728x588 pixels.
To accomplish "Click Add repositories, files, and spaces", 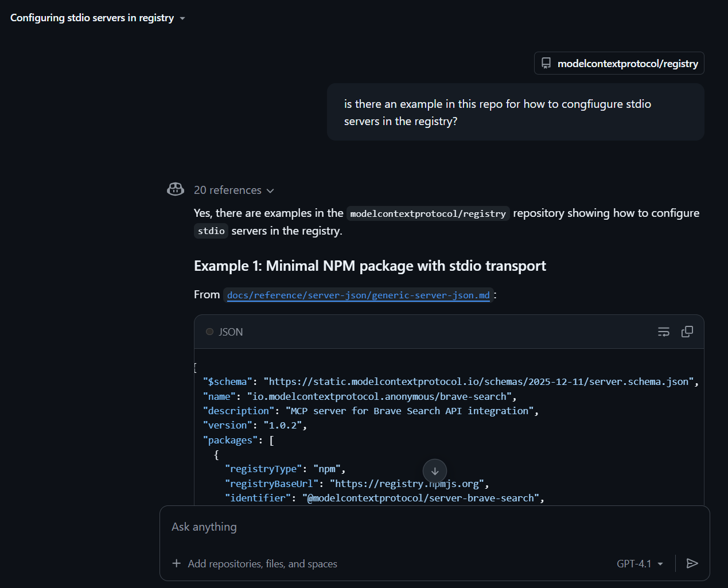I will [262, 563].
